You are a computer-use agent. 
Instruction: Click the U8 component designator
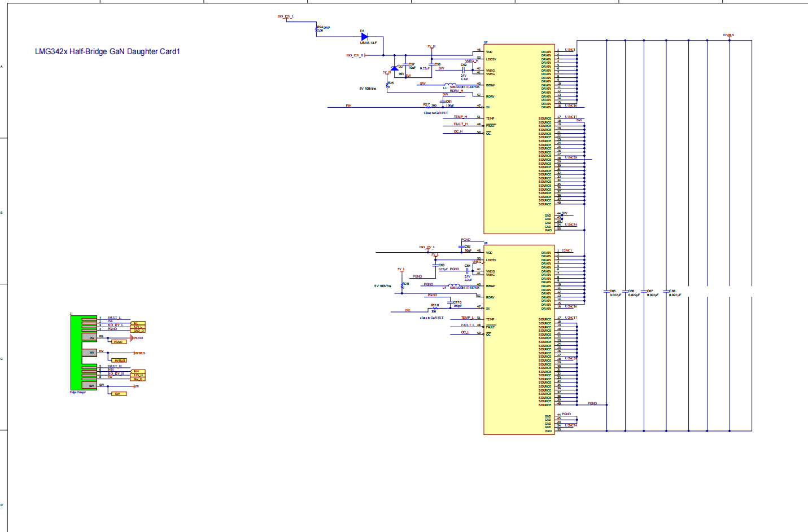(x=486, y=243)
